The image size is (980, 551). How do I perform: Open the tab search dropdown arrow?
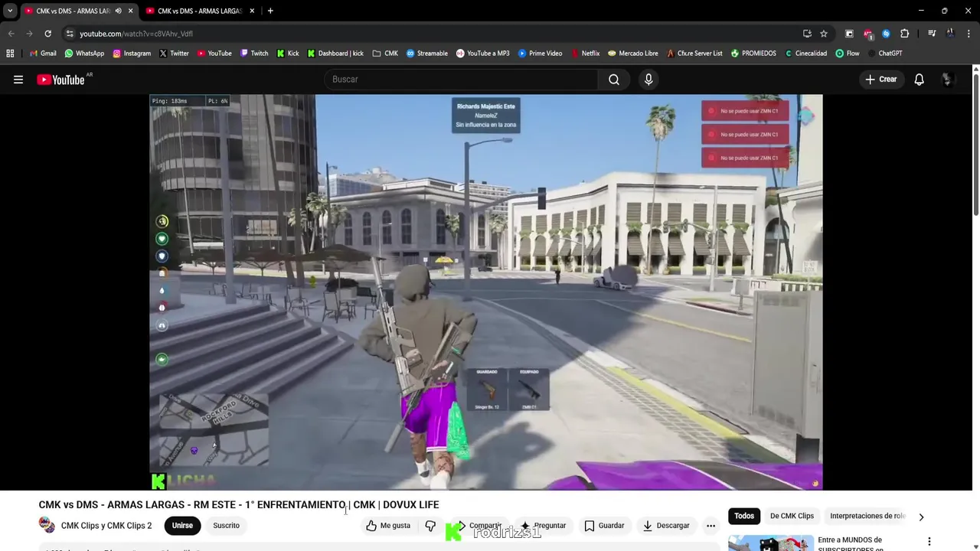tap(10, 11)
